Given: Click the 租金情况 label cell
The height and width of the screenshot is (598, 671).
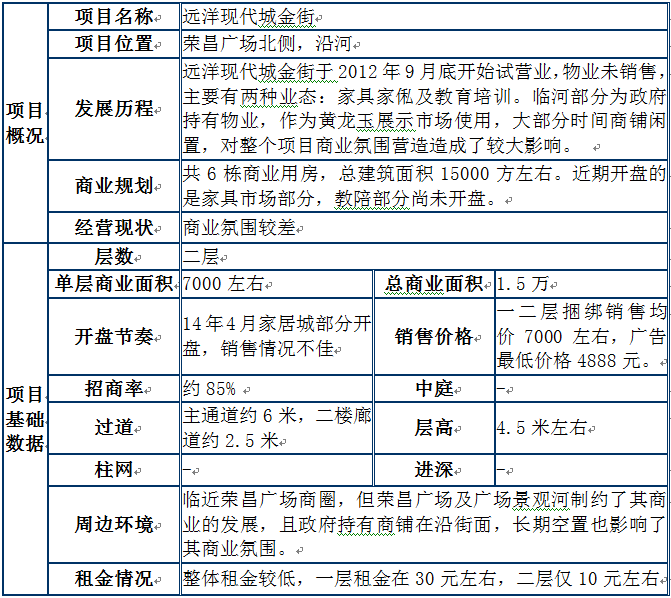Looking at the screenshot, I should tap(114, 578).
